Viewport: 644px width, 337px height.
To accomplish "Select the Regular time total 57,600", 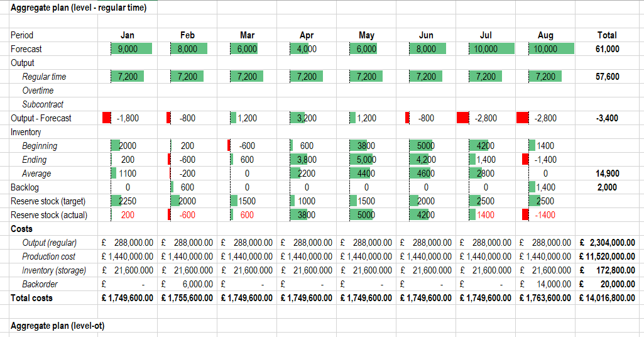I will click(607, 77).
